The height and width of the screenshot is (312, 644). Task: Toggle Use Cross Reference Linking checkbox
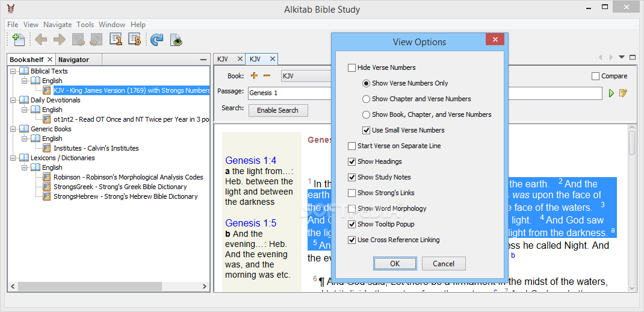(x=351, y=240)
